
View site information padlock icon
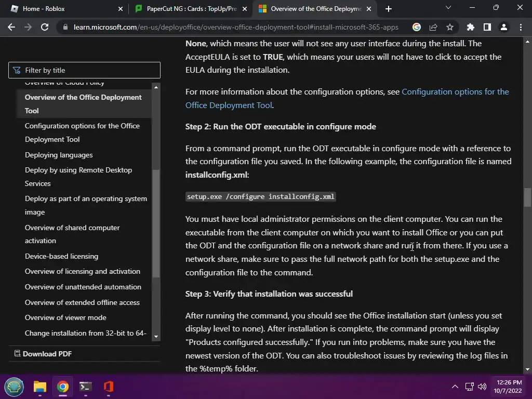(65, 27)
